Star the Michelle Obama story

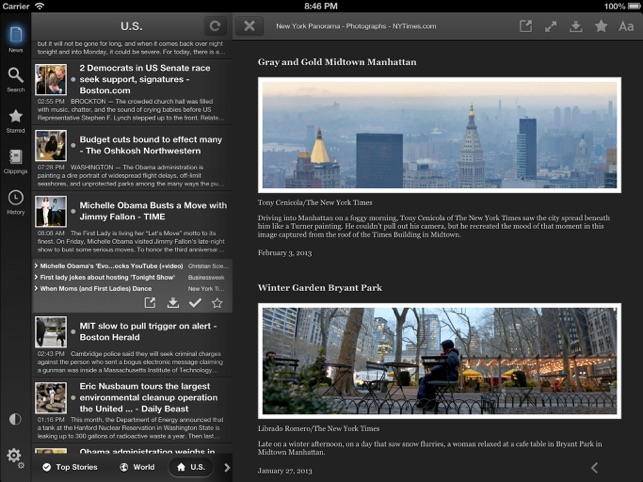[x=217, y=303]
